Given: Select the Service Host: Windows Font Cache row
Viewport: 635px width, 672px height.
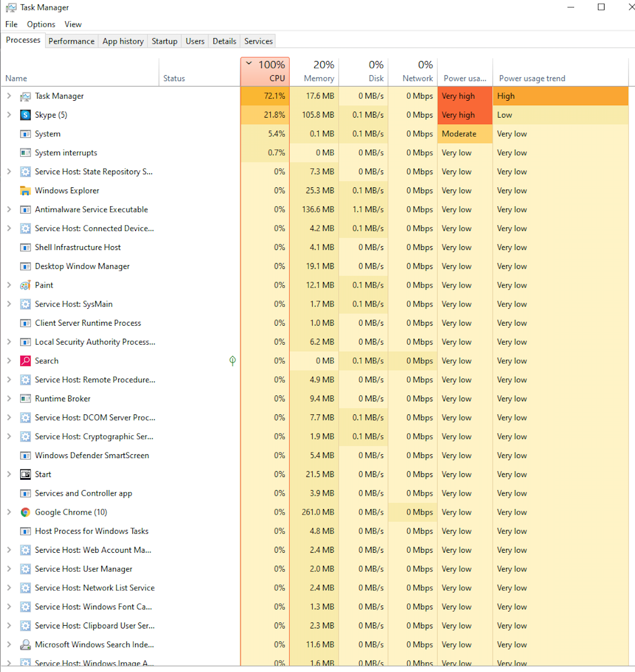Looking at the screenshot, I should pyautogui.click(x=315, y=607).
